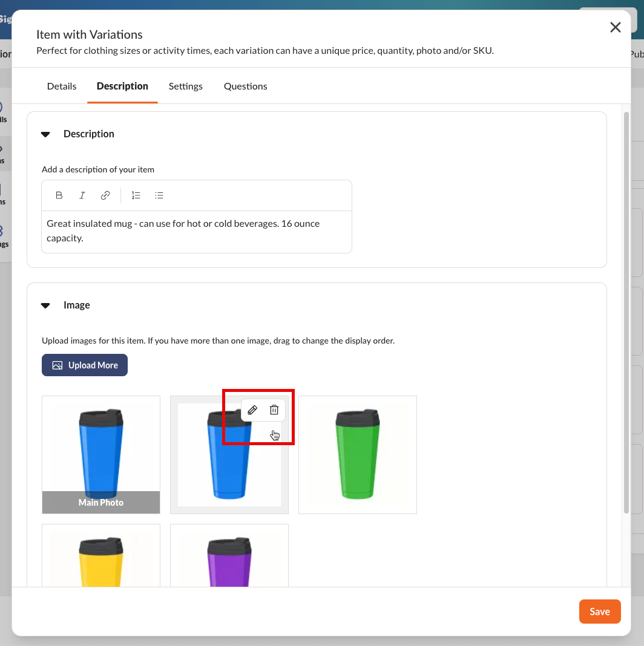The width and height of the screenshot is (644, 646).
Task: Open the Settings tab
Action: click(186, 86)
